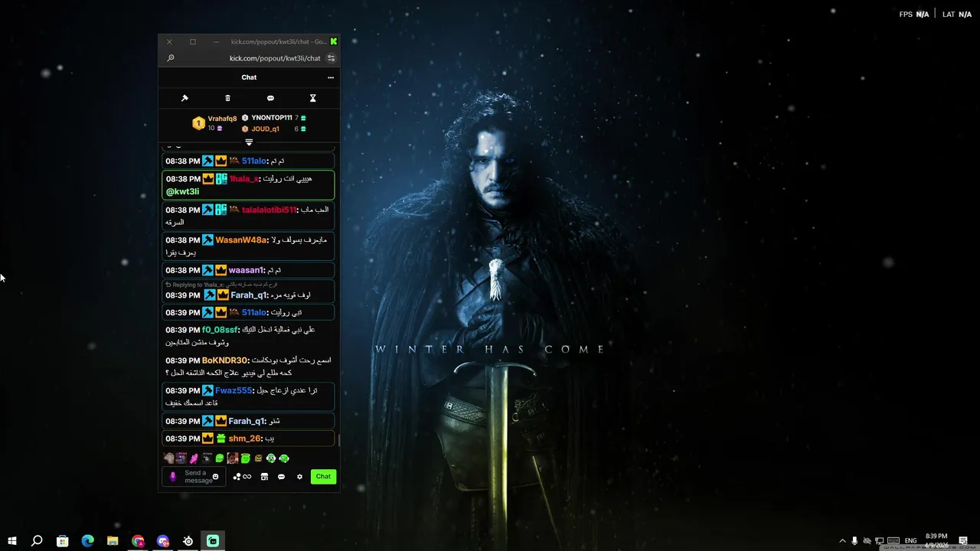Open the notification center icon
Screen dimensions: 980x551
[963, 541]
